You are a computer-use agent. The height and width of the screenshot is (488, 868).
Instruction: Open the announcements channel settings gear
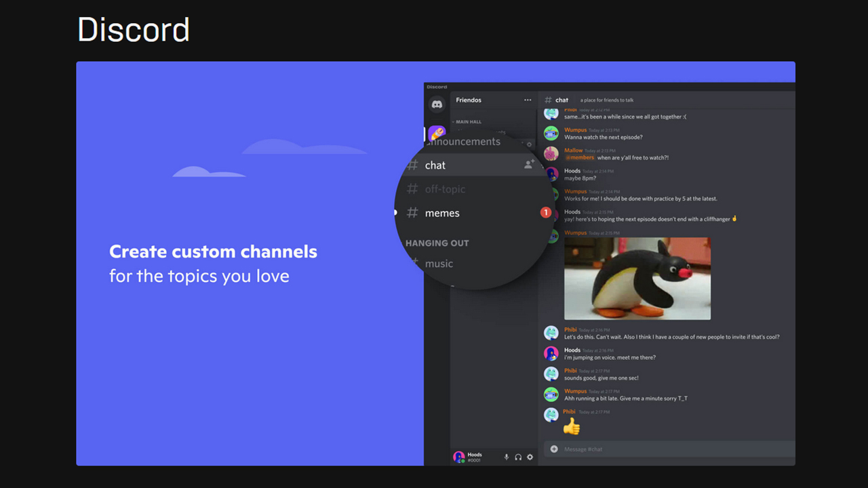(x=528, y=144)
